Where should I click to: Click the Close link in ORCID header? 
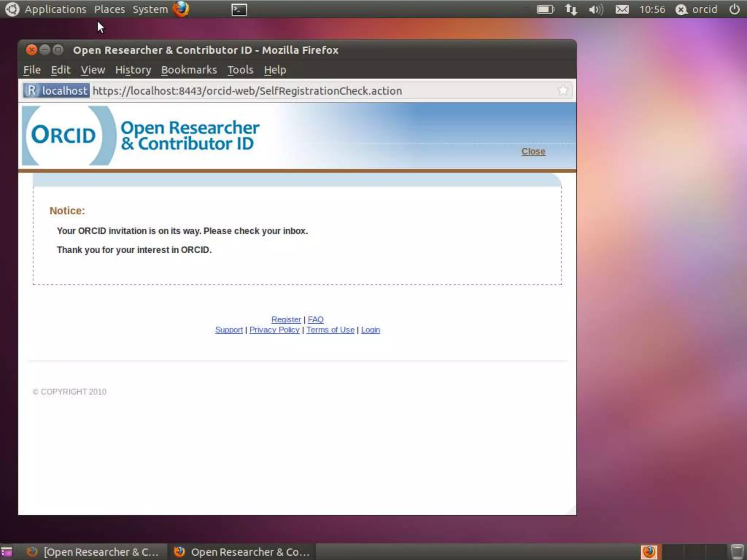point(533,151)
